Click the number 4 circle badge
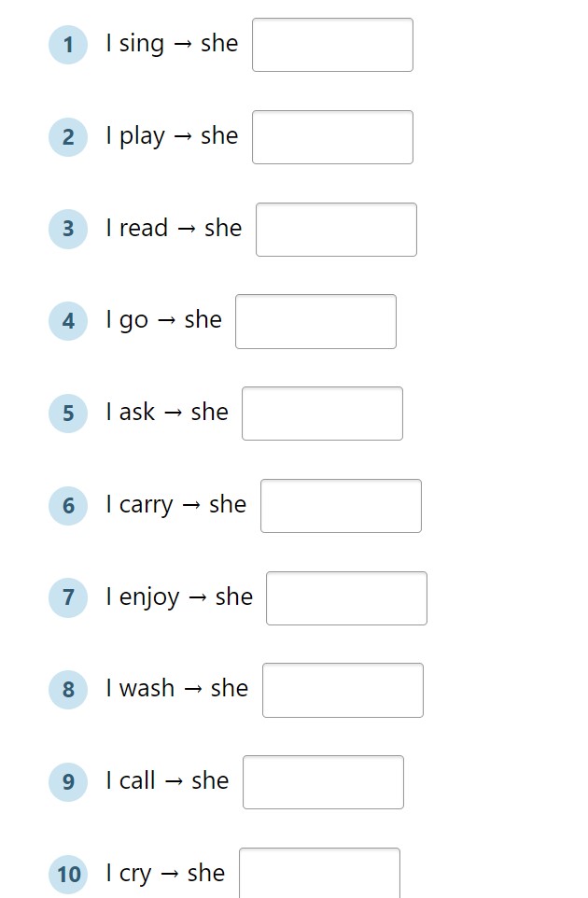Screen dimensions: 588x898 (68, 321)
